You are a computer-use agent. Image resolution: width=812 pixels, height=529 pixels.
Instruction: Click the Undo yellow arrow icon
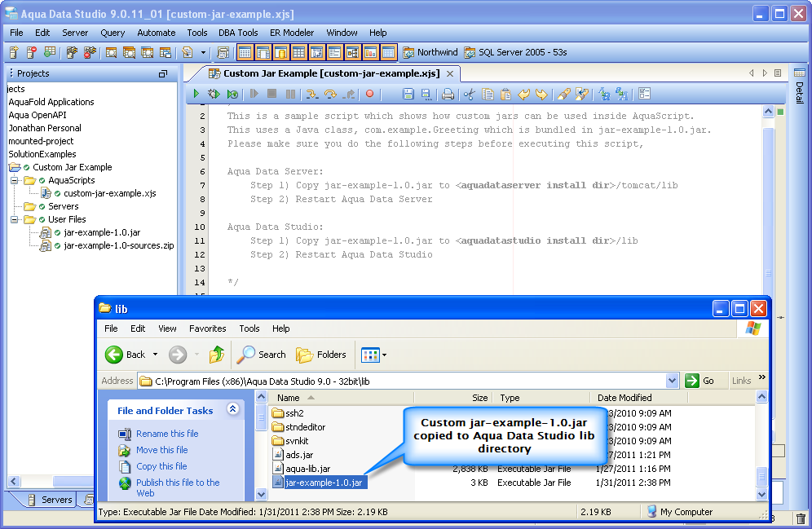[524, 94]
